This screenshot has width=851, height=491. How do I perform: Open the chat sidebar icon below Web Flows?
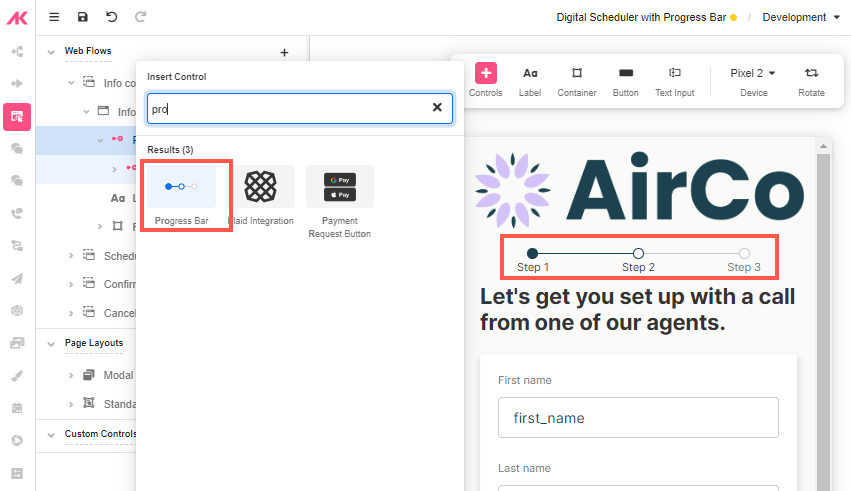point(17,149)
